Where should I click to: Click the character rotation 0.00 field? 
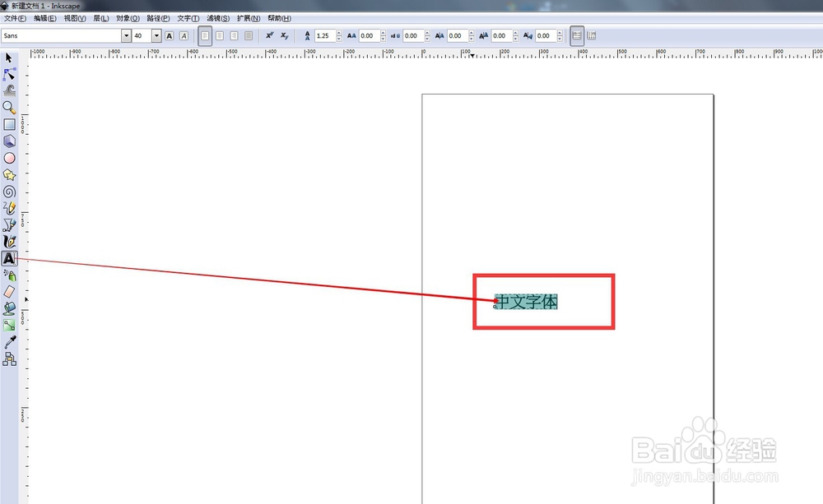546,35
